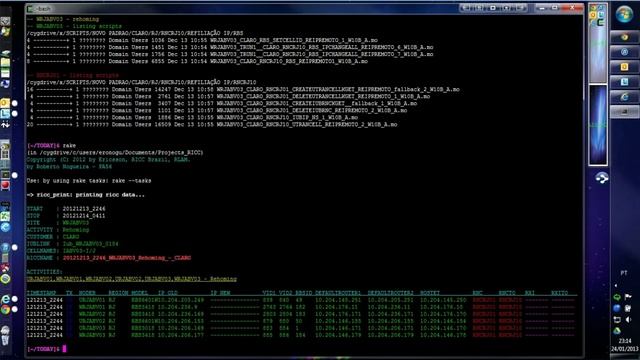
Task: Open the blue globe tray icon
Action: click(x=617, y=308)
